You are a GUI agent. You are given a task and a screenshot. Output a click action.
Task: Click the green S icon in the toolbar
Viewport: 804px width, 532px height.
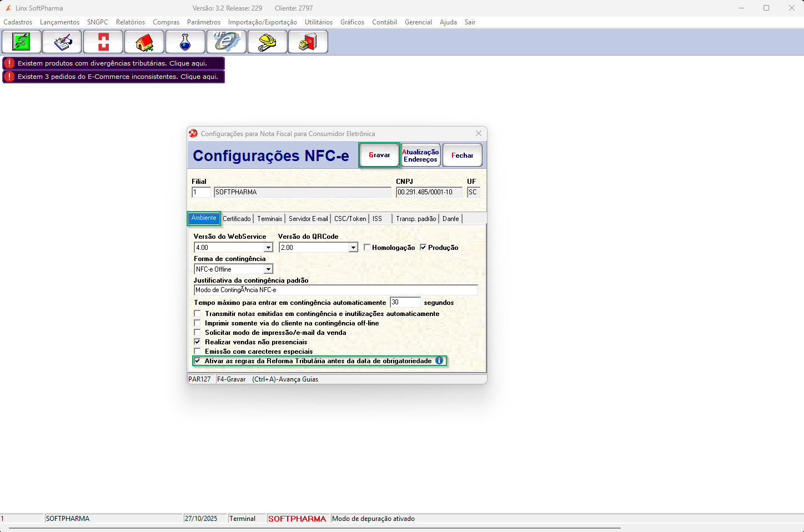[21, 42]
